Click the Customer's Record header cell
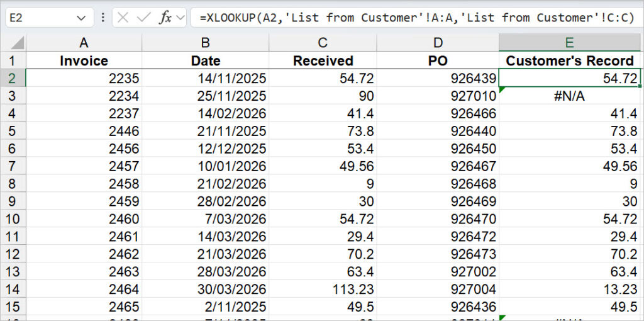 (x=570, y=60)
